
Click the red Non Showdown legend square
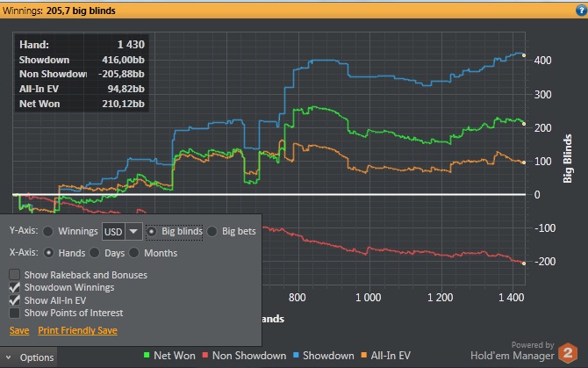[x=205, y=355]
